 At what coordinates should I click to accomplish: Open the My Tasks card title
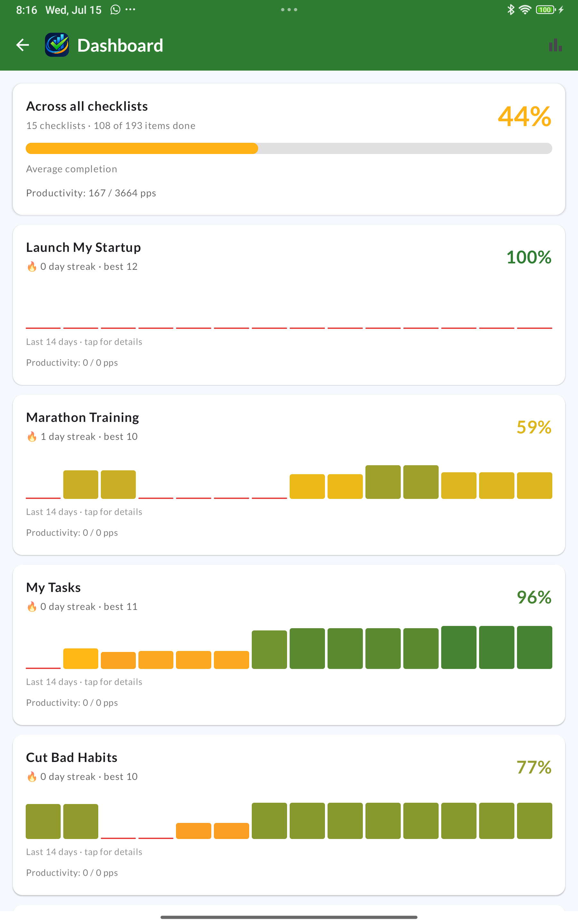pos(54,587)
